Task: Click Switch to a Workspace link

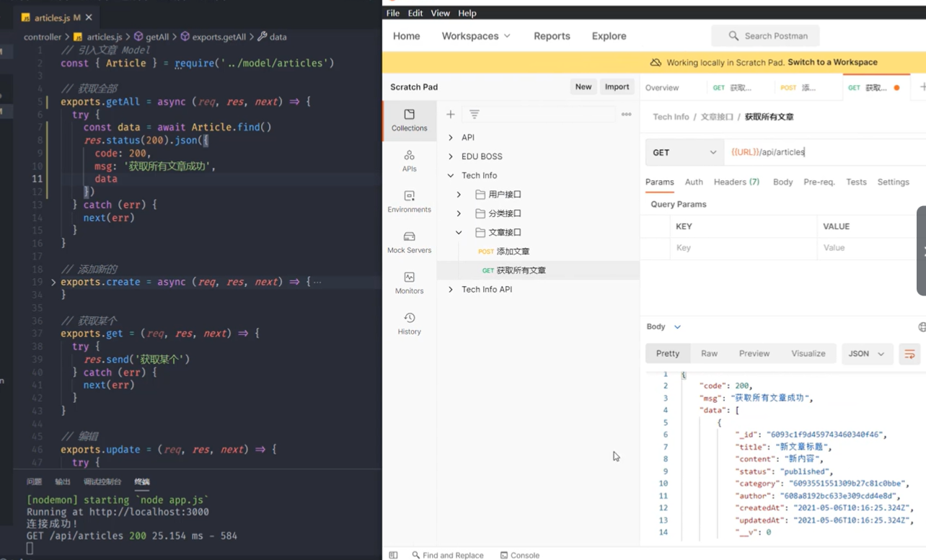Action: pos(833,63)
